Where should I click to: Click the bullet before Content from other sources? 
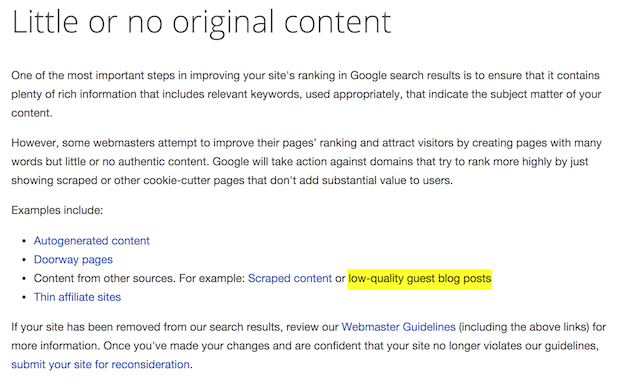tap(25, 279)
